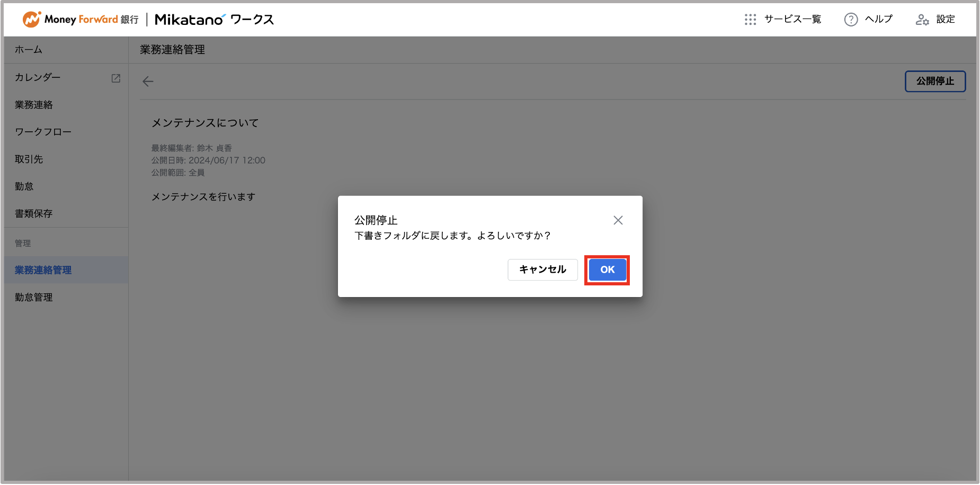Close the 公開停止 dialog with X
980x485 pixels.
(618, 220)
